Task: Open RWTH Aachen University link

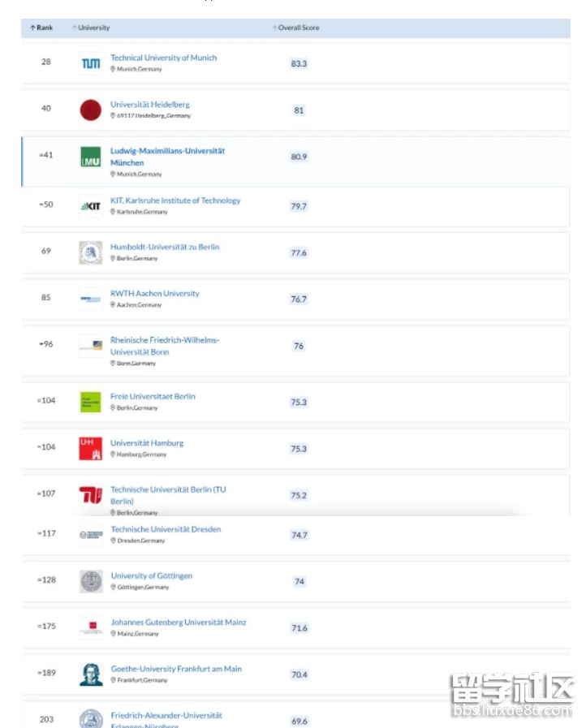Action: point(155,294)
